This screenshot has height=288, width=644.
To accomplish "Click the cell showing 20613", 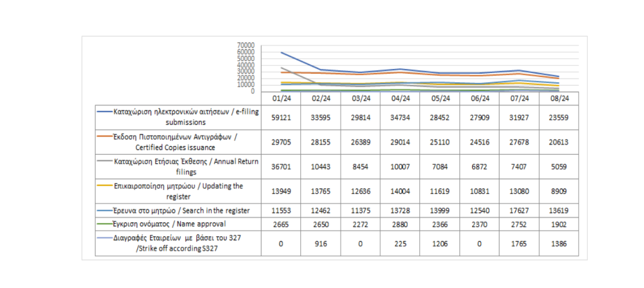I will coord(559,142).
